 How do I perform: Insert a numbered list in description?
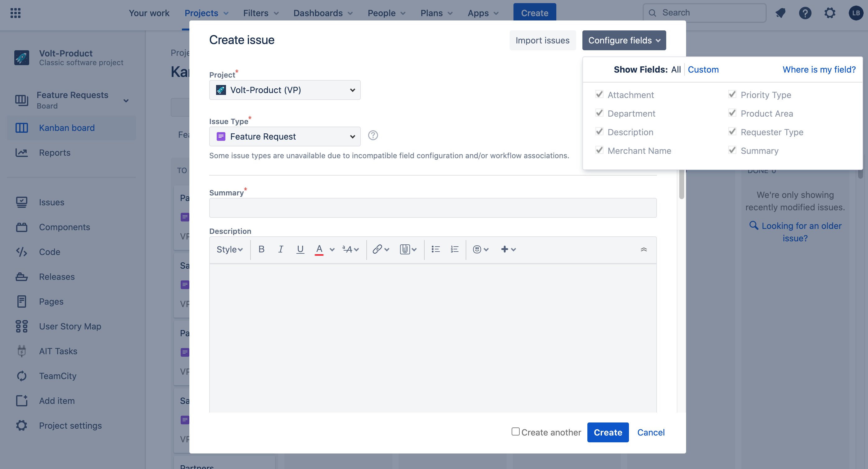pos(454,249)
